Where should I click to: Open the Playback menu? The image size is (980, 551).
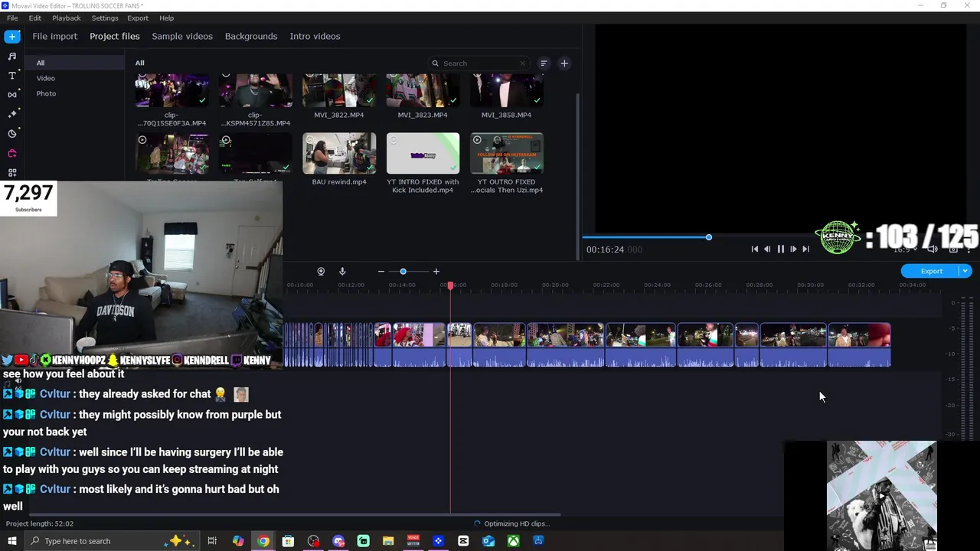point(67,18)
